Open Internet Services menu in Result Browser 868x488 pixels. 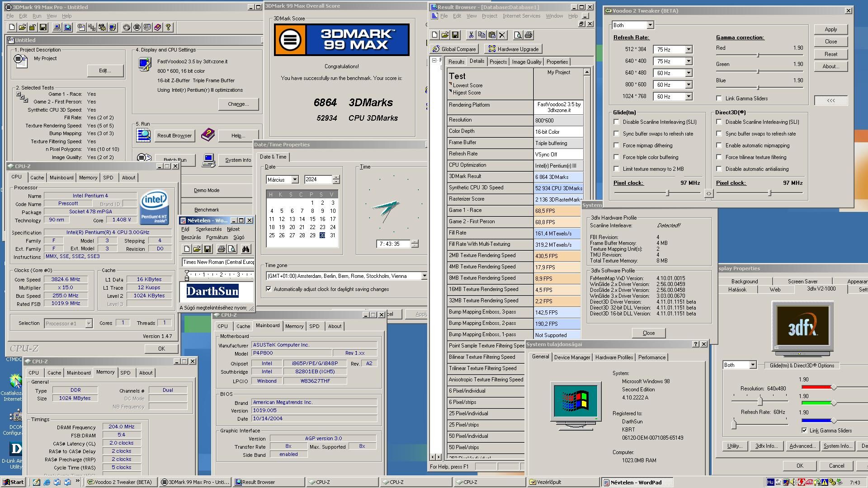(x=521, y=16)
